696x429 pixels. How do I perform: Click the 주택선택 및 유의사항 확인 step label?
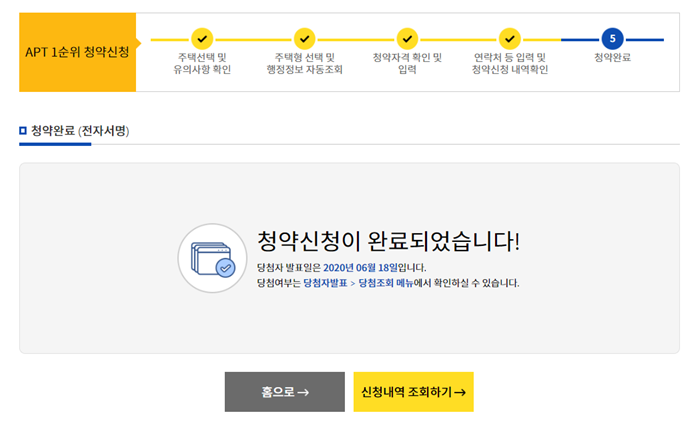coord(202,64)
